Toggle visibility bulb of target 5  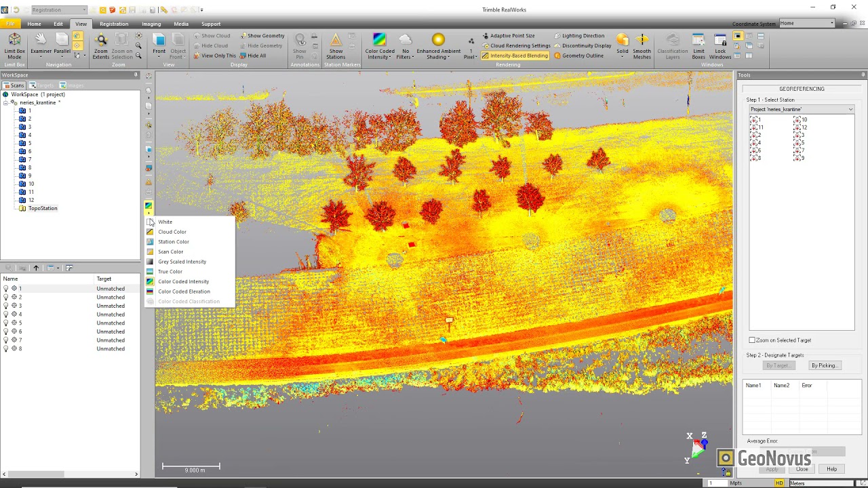tap(6, 323)
